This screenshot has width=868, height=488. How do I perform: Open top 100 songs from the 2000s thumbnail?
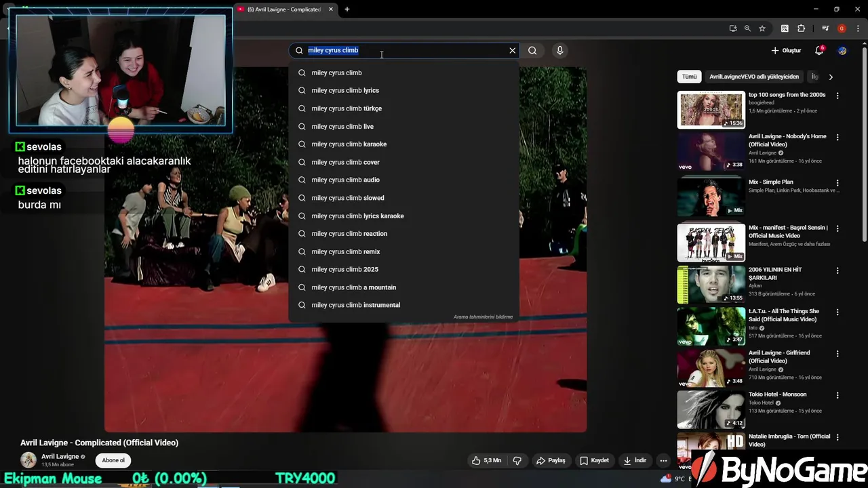(711, 110)
